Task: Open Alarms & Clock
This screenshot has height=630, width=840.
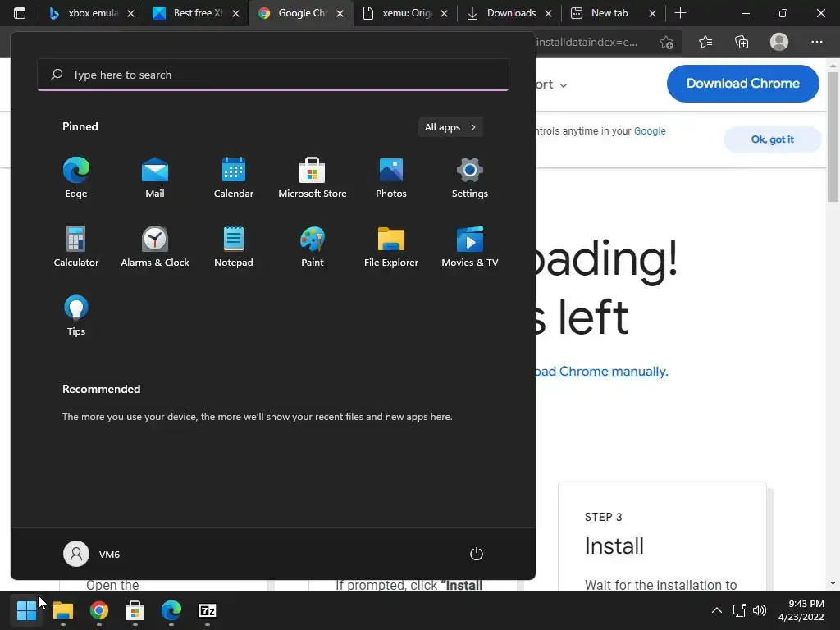Action: (x=155, y=247)
